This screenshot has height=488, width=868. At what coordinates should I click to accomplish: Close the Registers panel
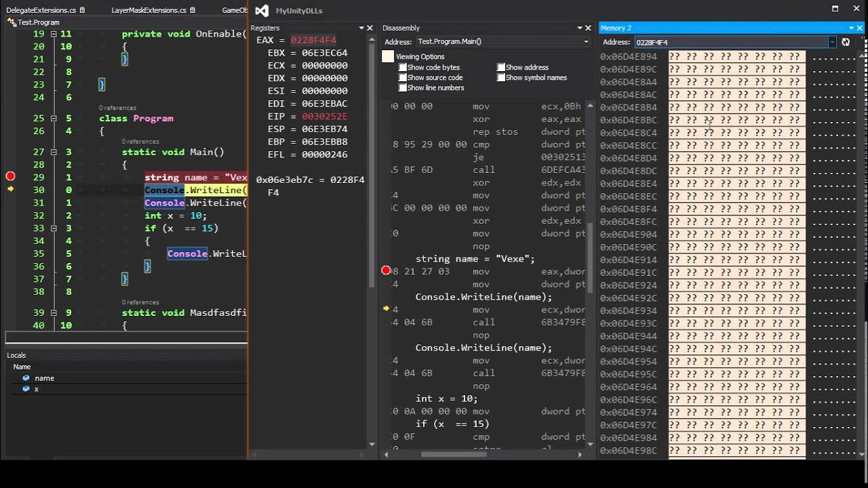[370, 28]
